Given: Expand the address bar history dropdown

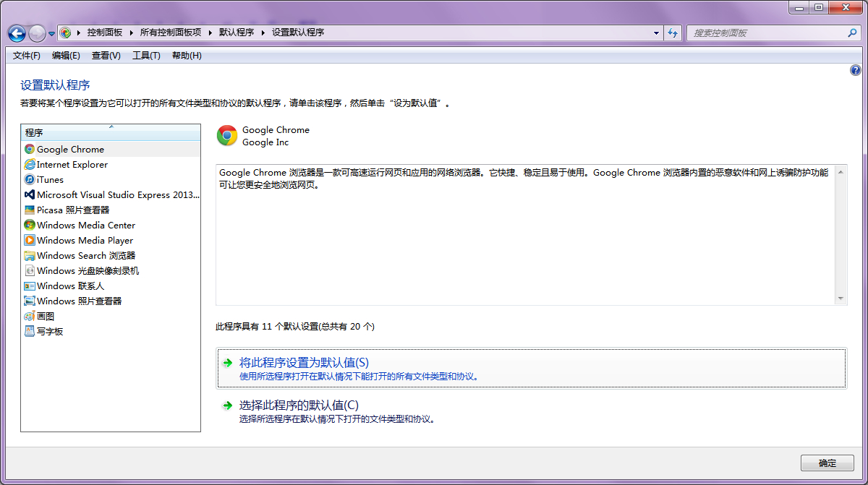Looking at the screenshot, I should click(657, 33).
